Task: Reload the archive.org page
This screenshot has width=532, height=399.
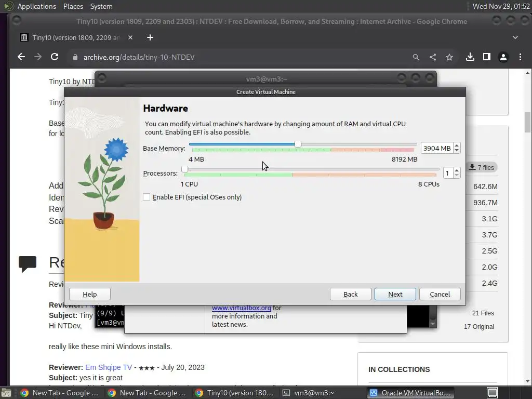Action: 55,57
